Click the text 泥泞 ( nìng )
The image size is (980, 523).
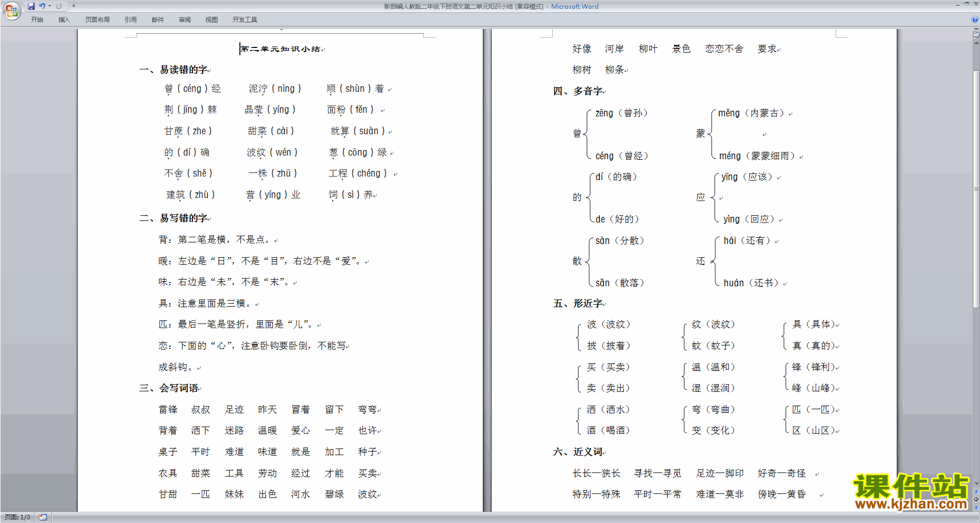click(275, 89)
